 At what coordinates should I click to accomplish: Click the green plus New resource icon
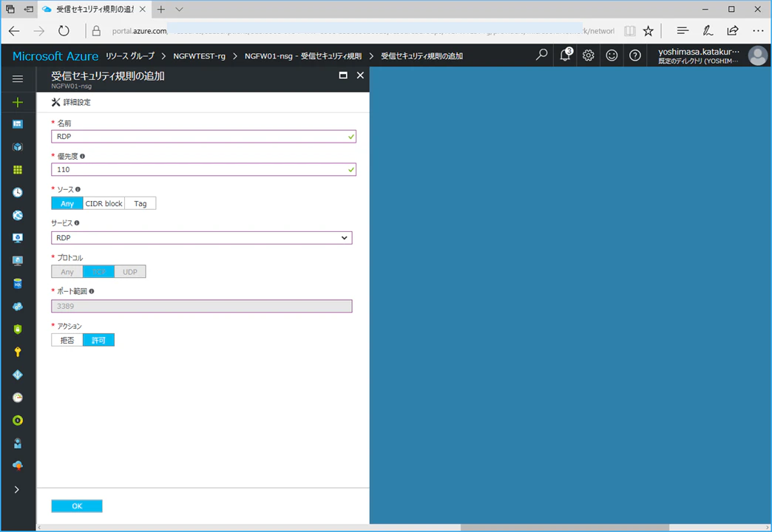tap(18, 102)
